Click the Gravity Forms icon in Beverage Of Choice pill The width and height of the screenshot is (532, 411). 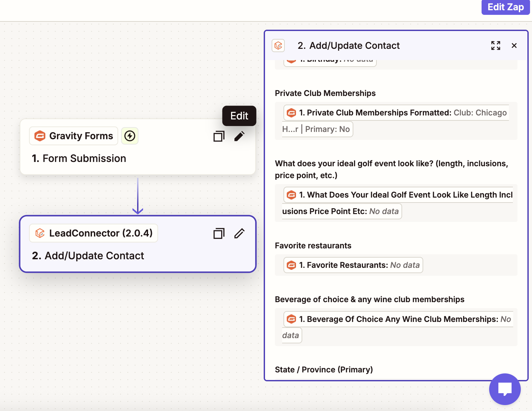coord(291,319)
